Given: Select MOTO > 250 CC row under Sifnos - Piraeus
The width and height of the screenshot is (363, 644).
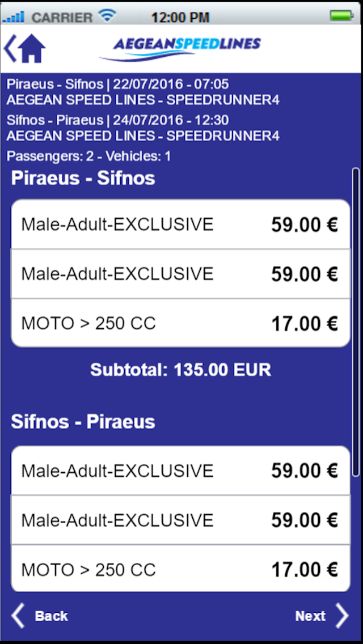Looking at the screenshot, I should tap(180, 568).
